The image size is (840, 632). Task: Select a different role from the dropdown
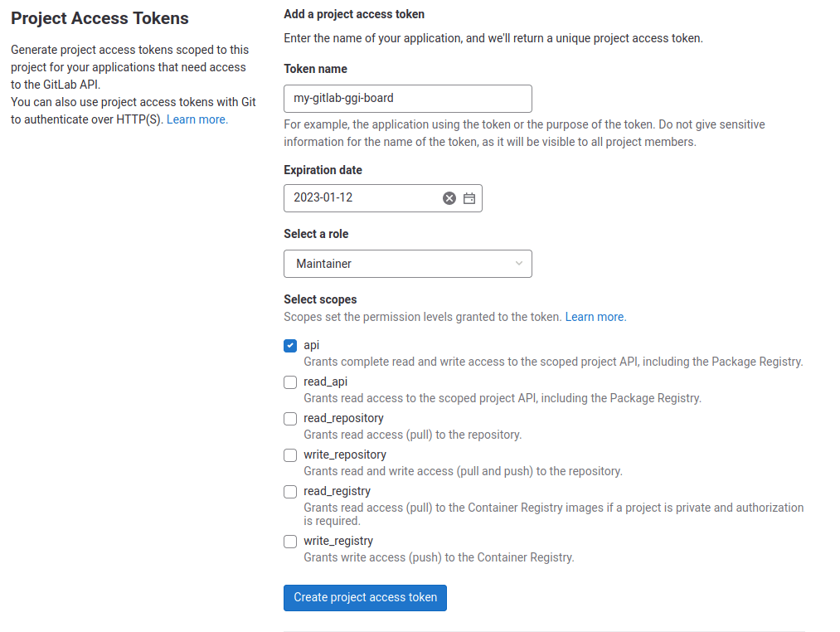click(x=407, y=263)
